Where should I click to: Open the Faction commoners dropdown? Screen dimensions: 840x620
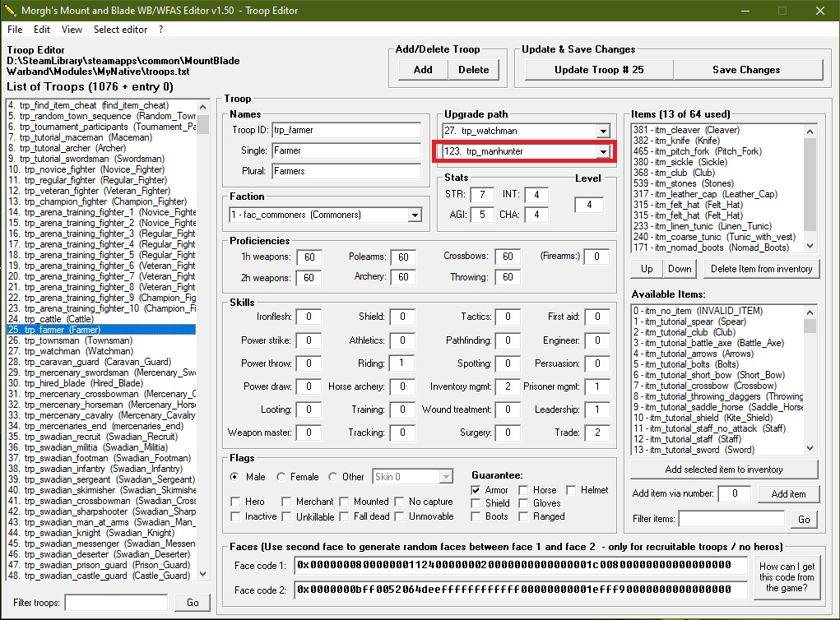click(x=415, y=215)
